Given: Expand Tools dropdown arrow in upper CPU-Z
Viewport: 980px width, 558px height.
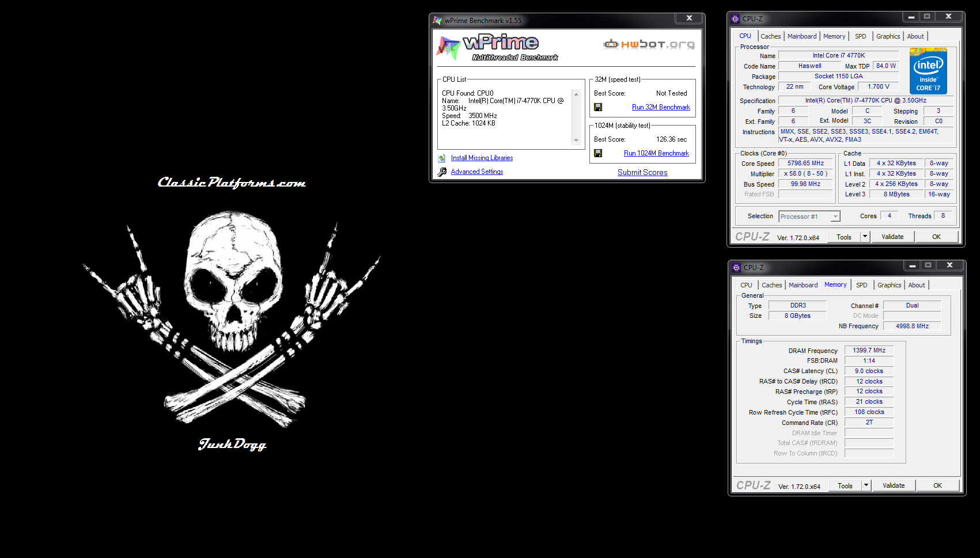Looking at the screenshot, I should pyautogui.click(x=865, y=237).
